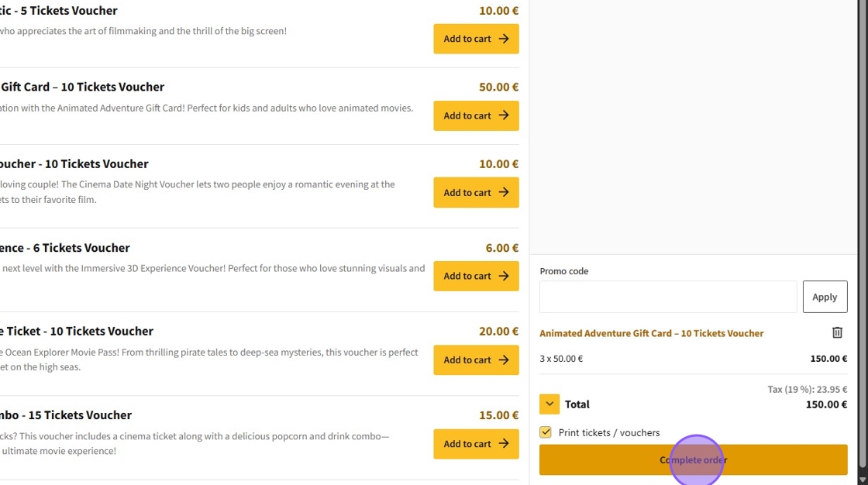Image resolution: width=868 pixels, height=485 pixels.
Task: Add the 20.00 € 10 Tickets Voucher to cart
Action: [476, 360]
